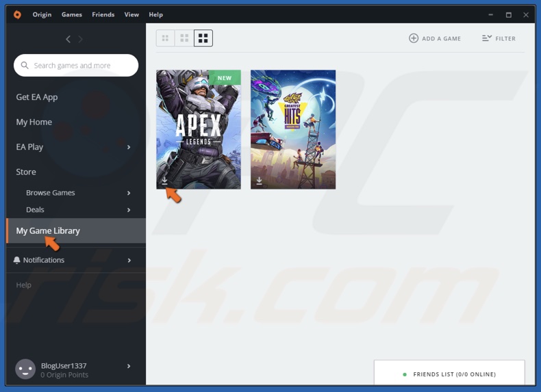The height and width of the screenshot is (392, 541).
Task: Go to My Home
Action: click(x=34, y=122)
